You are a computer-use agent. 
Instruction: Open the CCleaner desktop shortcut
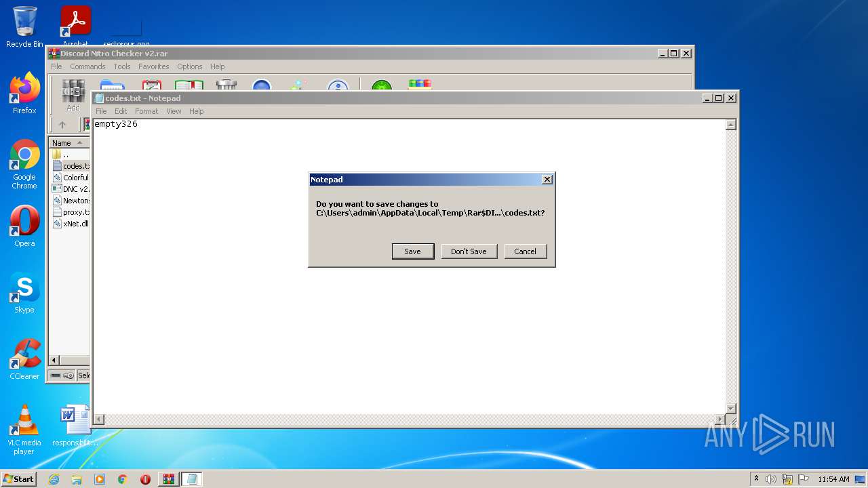pos(24,359)
